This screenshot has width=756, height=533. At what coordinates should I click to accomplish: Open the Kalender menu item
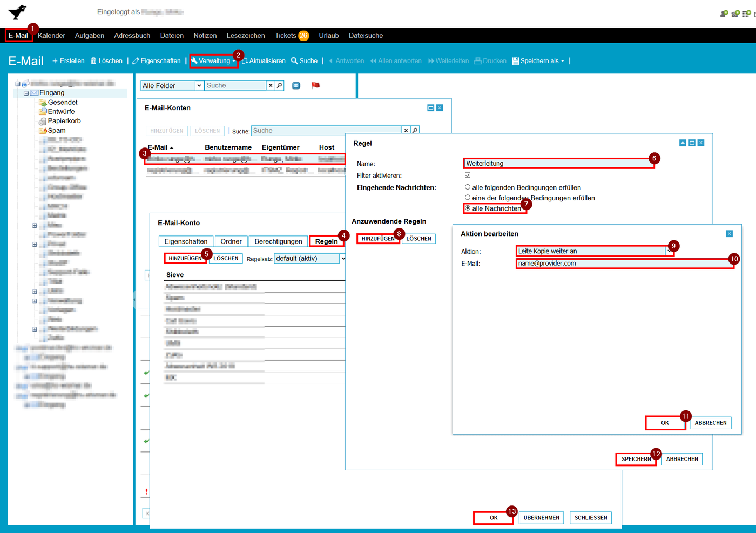pos(51,36)
